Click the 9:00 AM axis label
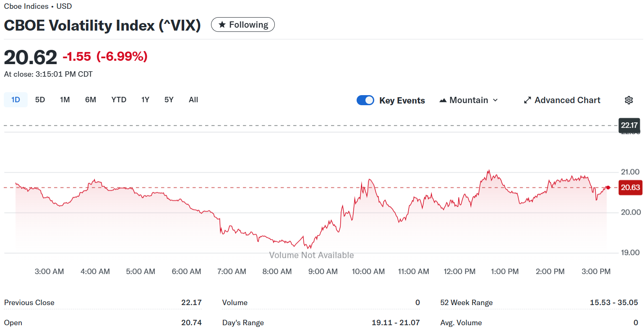This screenshot has width=644, height=329. click(323, 272)
